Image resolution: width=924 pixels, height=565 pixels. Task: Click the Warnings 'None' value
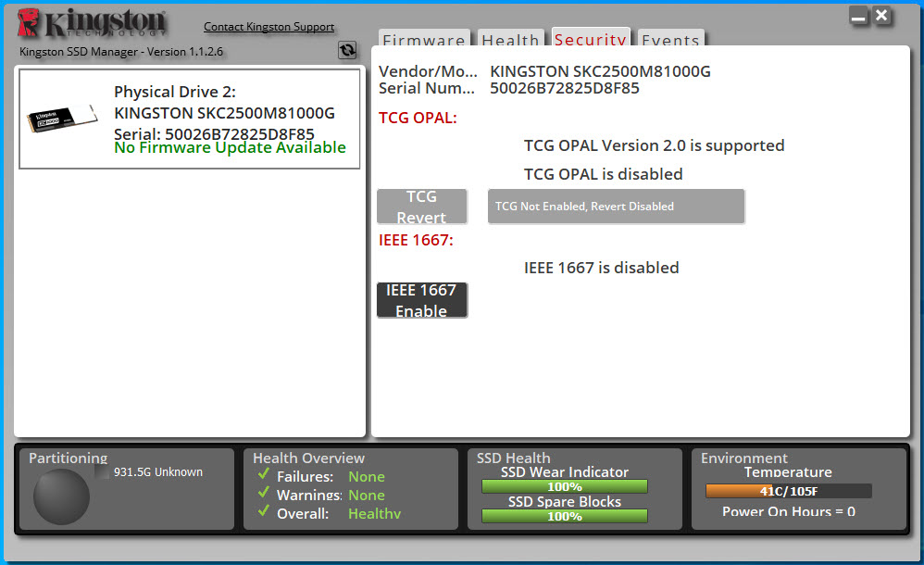tap(367, 495)
